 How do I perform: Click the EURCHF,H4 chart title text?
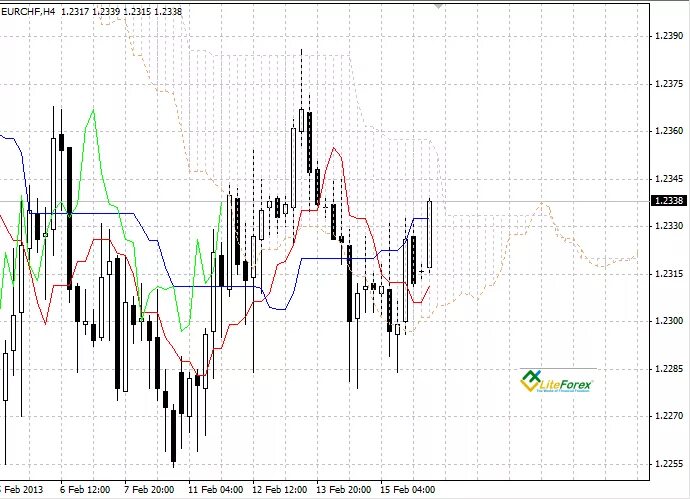29,12
